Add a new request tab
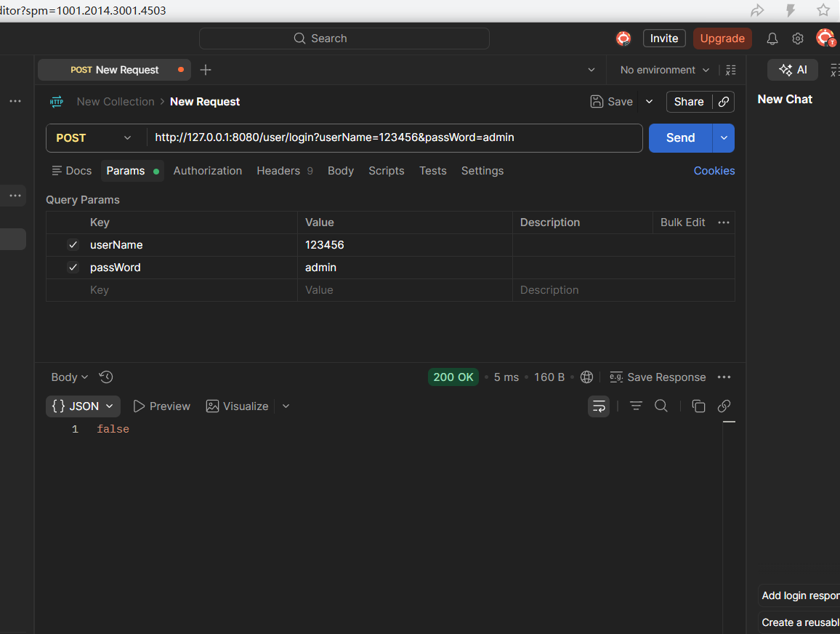Image resolution: width=840 pixels, height=634 pixels. (x=206, y=71)
